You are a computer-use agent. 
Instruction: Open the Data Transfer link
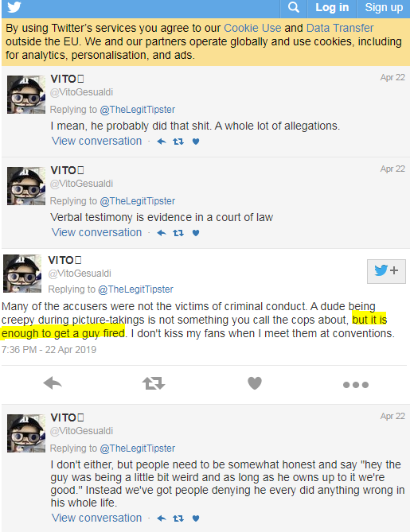(340, 28)
